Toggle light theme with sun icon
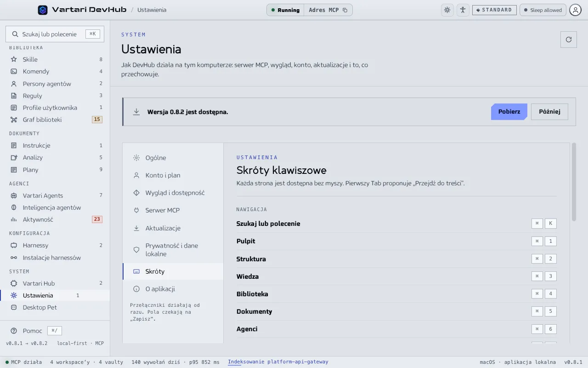The image size is (588, 368). pyautogui.click(x=447, y=10)
